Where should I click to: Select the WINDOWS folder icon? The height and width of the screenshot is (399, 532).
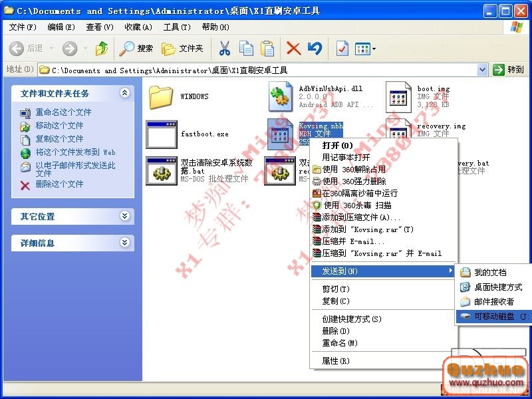pyautogui.click(x=160, y=97)
